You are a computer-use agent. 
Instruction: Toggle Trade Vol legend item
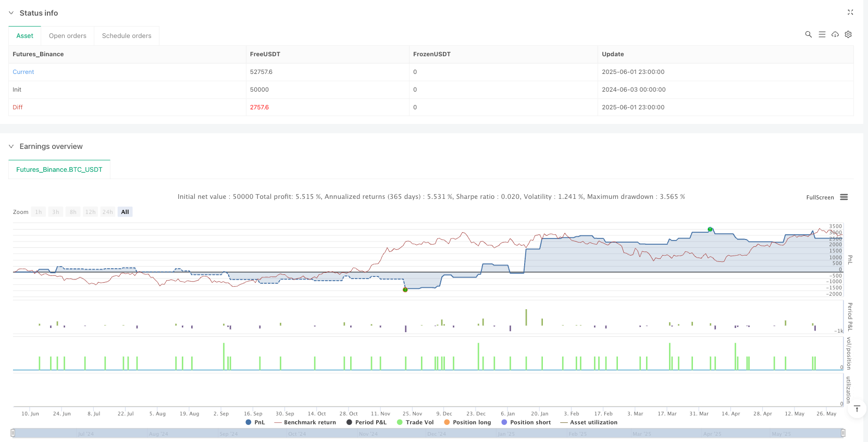click(x=415, y=422)
